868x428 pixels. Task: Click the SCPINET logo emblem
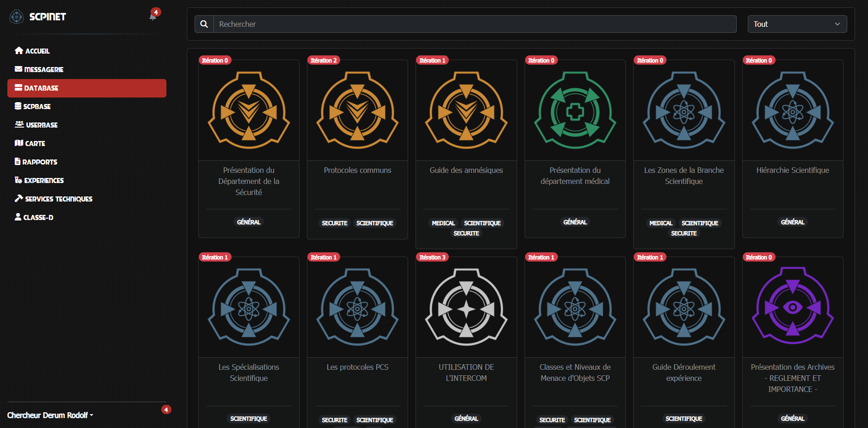(17, 17)
